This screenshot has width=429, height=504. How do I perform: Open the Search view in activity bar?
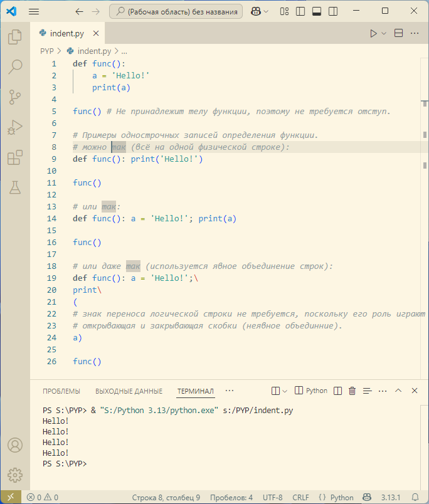pos(15,67)
